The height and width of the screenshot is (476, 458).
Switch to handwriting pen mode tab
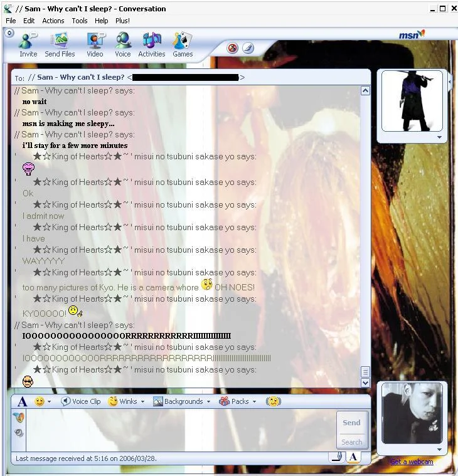[337, 457]
